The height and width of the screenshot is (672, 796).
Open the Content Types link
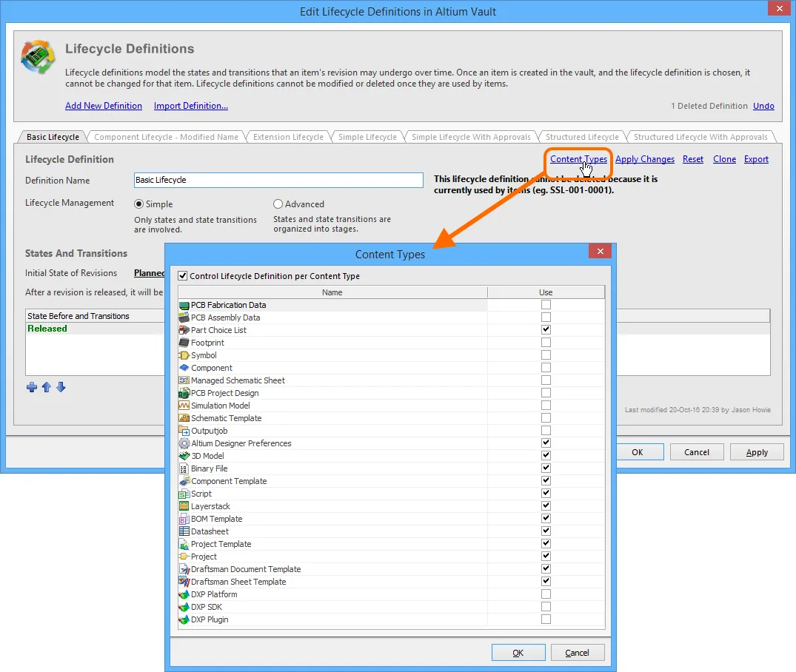(579, 159)
